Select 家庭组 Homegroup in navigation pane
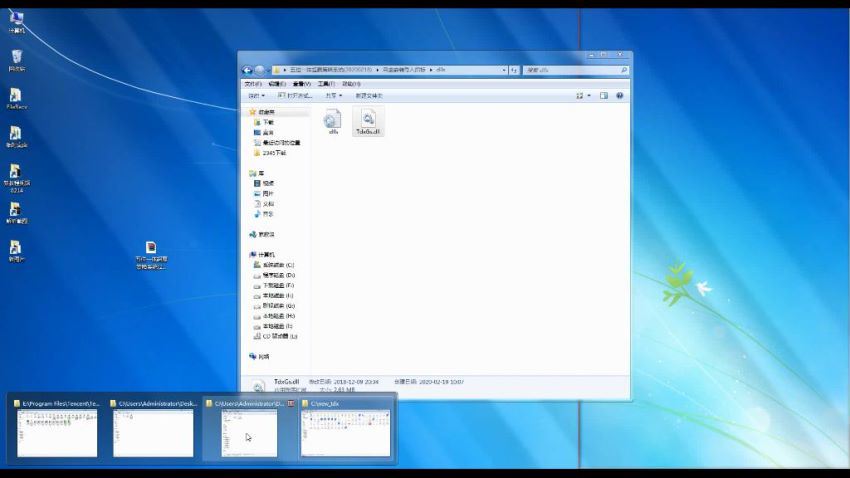Screen dimensions: 850x478 pos(262,234)
